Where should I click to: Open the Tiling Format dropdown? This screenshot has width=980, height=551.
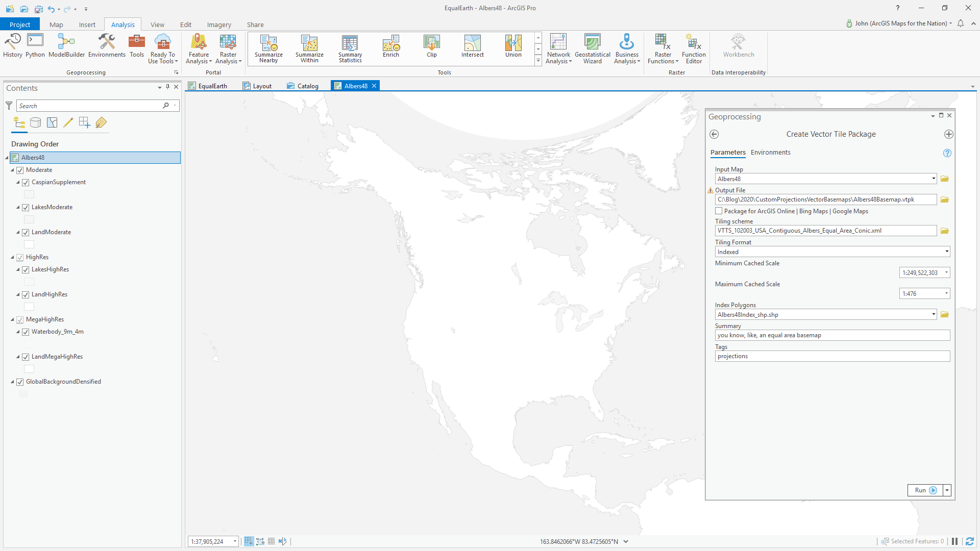[946, 252]
